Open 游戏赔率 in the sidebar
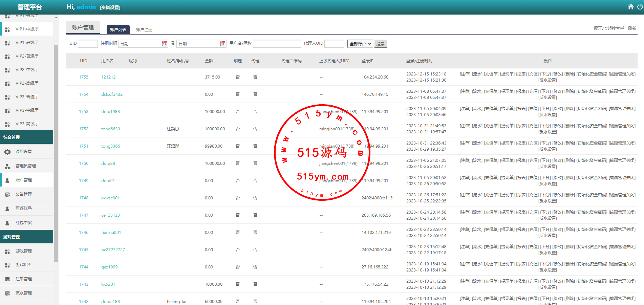Image resolution: width=644 pixels, height=305 pixels. point(24,265)
